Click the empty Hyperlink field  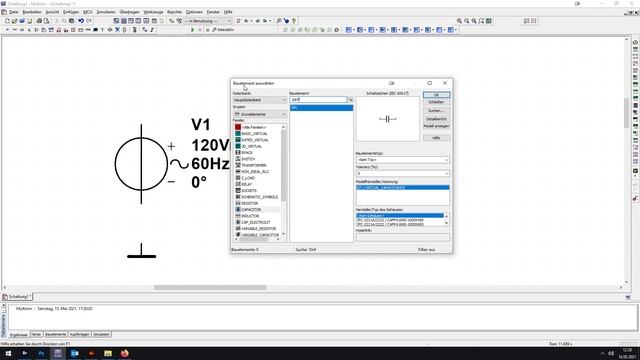click(x=402, y=237)
